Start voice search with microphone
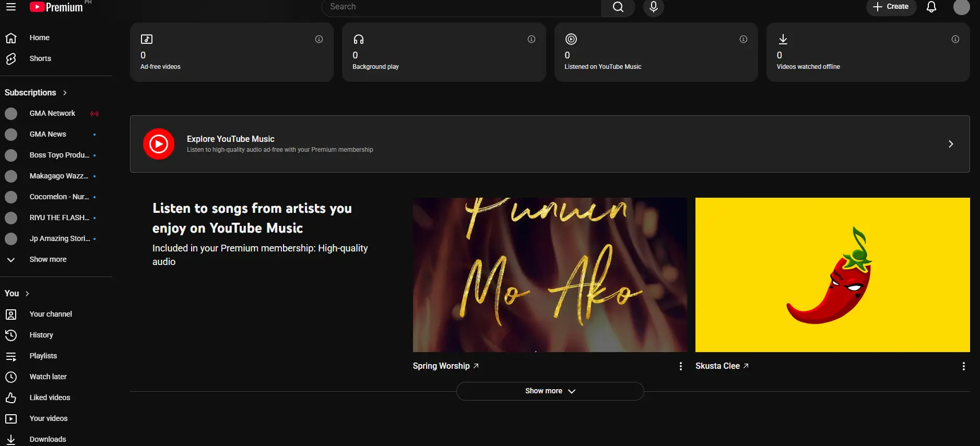This screenshot has height=446, width=980. 654,7
